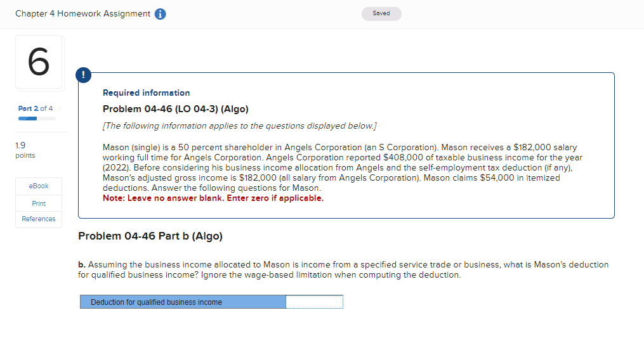Open the References link
The width and height of the screenshot is (644, 341).
(39, 219)
